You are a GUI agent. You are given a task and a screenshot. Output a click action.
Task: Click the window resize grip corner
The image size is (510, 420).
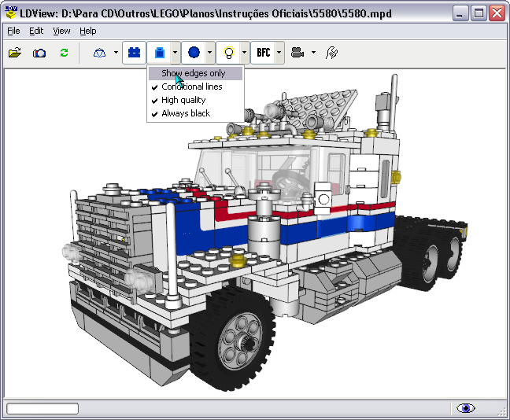pyautogui.click(x=502, y=412)
